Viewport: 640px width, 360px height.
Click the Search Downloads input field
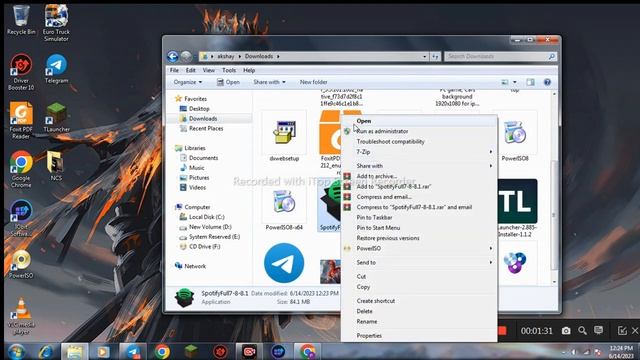point(500,56)
